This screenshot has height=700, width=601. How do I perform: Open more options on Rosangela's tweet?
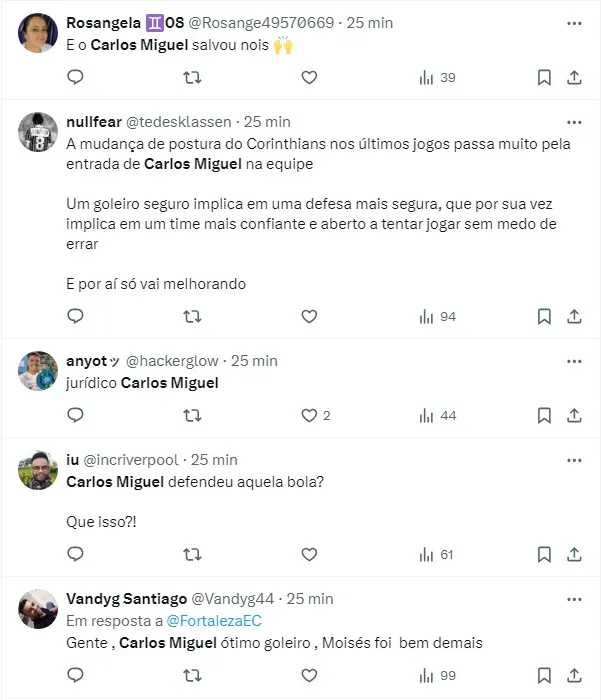click(574, 21)
